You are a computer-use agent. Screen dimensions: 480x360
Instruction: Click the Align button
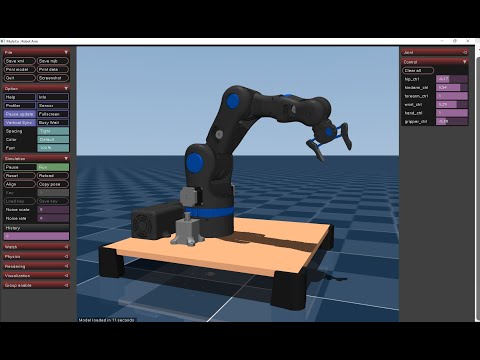point(19,184)
